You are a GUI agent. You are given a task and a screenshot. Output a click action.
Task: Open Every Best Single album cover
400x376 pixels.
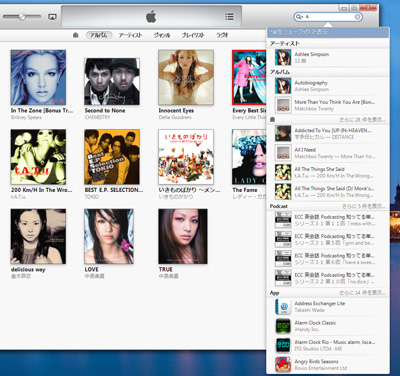pyautogui.click(x=249, y=77)
